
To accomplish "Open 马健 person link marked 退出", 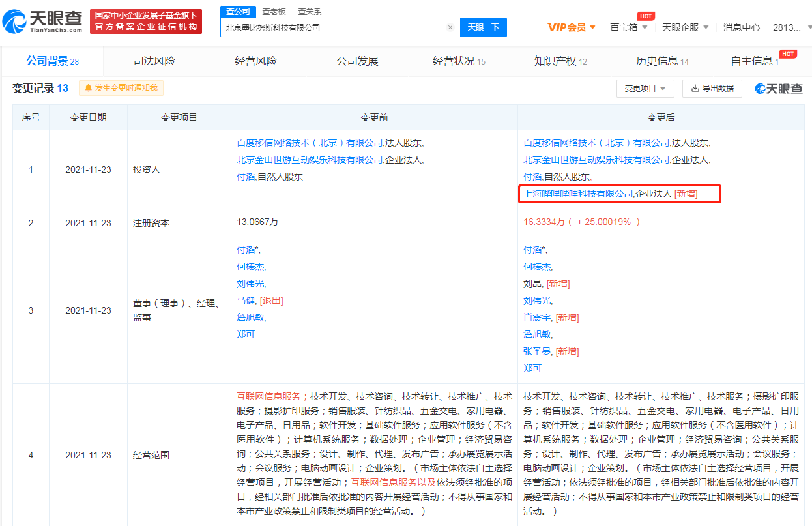I will point(246,300).
